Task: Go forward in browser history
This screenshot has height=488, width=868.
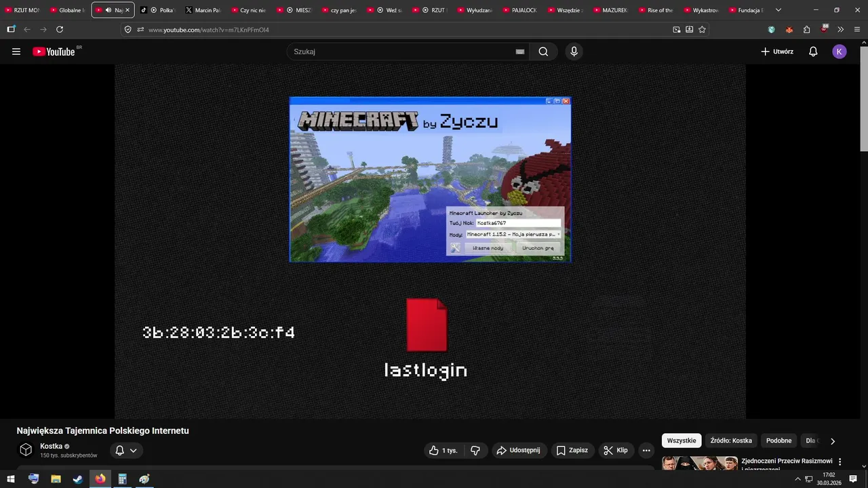Action: (43, 30)
